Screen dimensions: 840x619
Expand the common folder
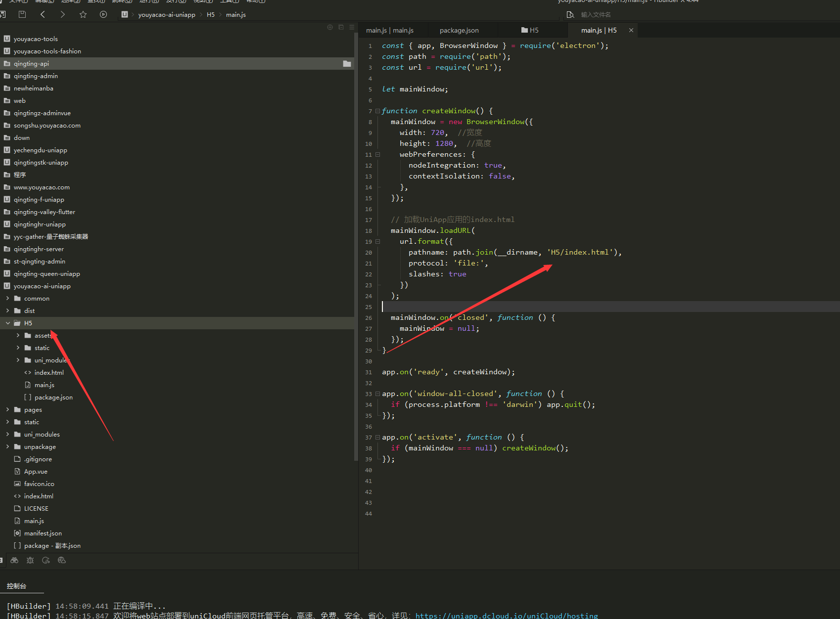pos(7,298)
